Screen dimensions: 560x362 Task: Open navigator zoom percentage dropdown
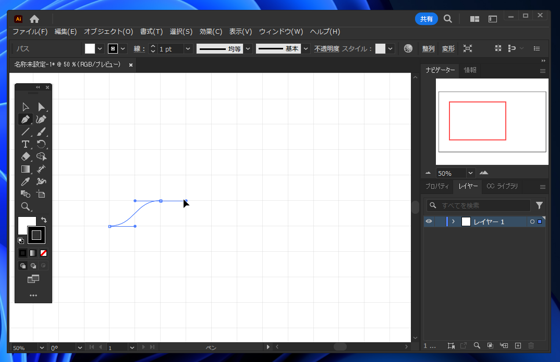pyautogui.click(x=470, y=173)
